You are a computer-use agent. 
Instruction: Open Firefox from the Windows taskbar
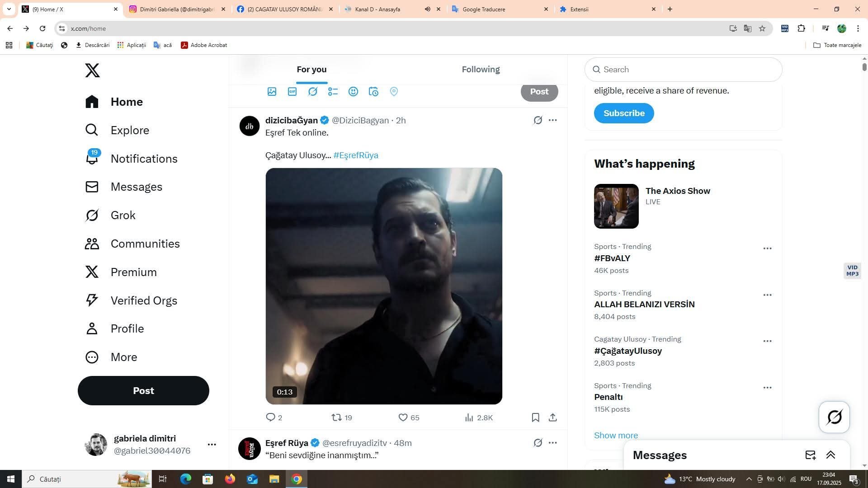point(230,479)
